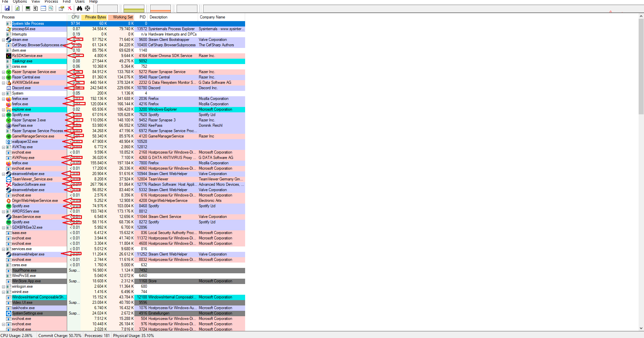The height and width of the screenshot is (338, 644).
Task: Collapse the System process node
Action: [3, 93]
